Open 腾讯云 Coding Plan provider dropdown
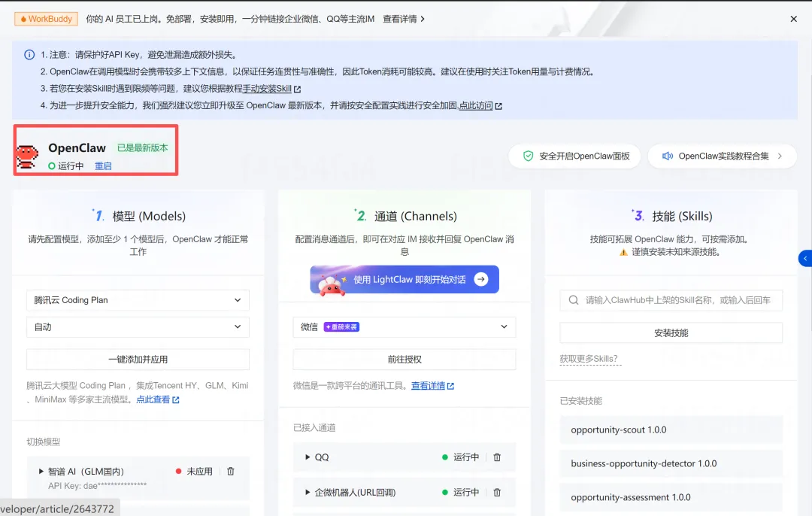 click(x=138, y=300)
